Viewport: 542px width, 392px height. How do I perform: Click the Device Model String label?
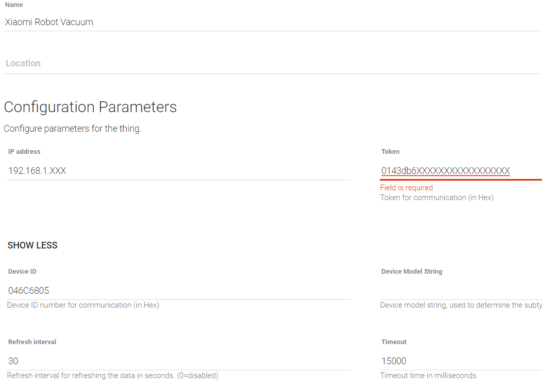pos(412,272)
